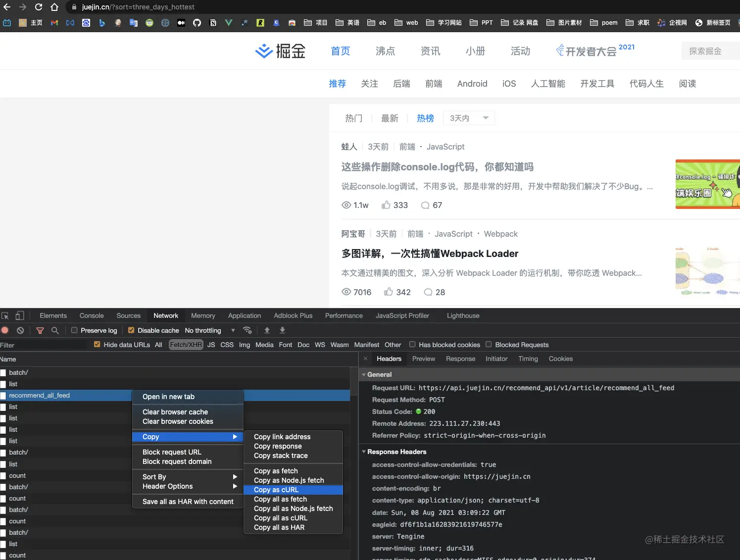This screenshot has width=740, height=560.
Task: Click the 开发者大会 2021 banner link
Action: click(x=595, y=51)
